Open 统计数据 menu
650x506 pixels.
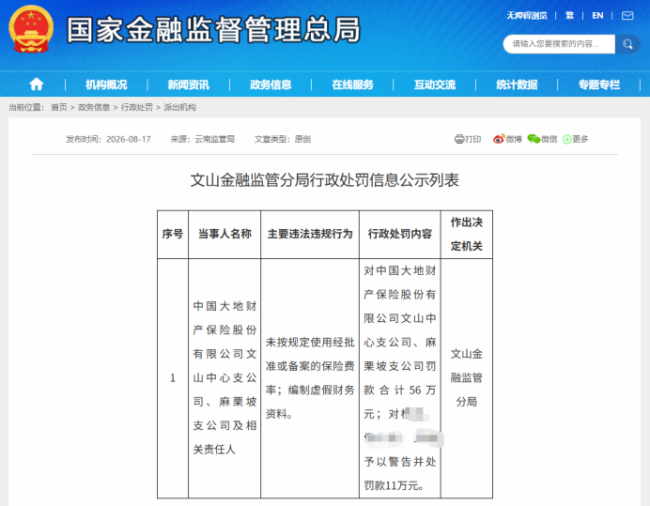(517, 85)
